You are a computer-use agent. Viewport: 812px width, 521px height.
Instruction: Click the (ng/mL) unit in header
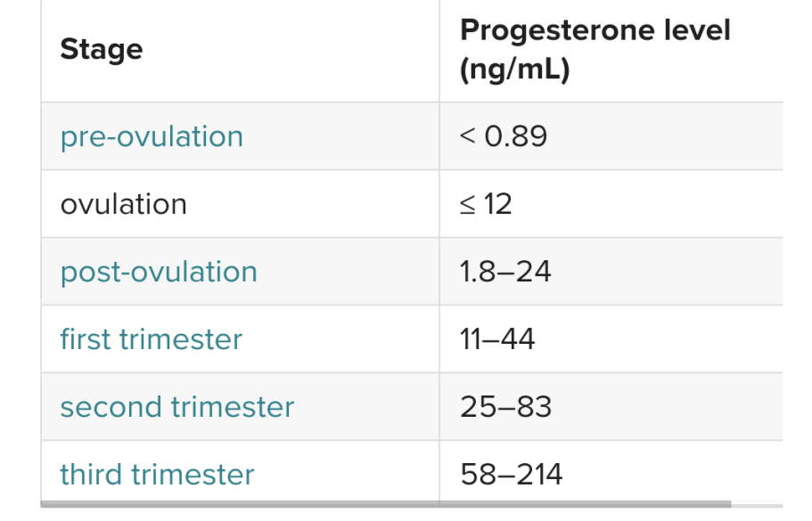(x=515, y=69)
